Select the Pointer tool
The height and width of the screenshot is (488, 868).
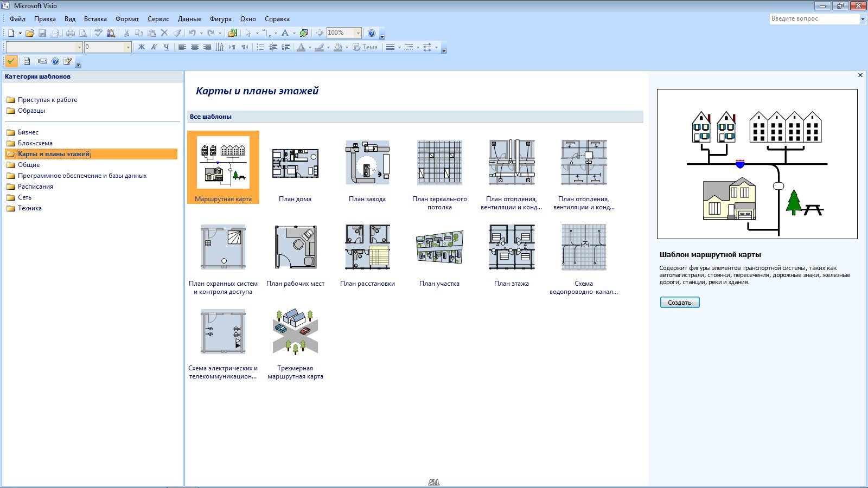point(248,33)
